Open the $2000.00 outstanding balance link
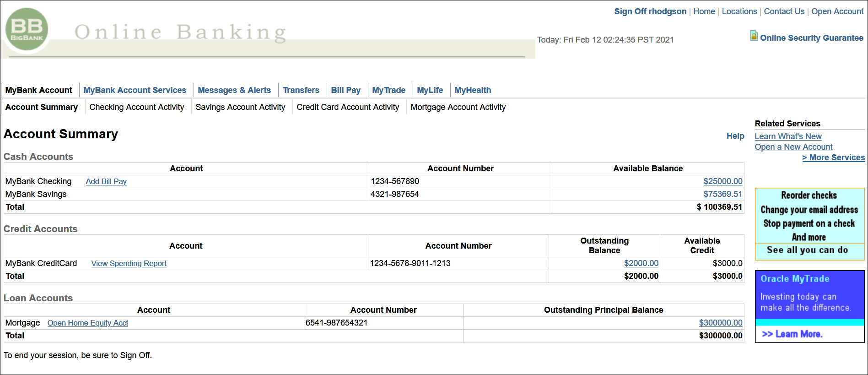 coord(641,263)
